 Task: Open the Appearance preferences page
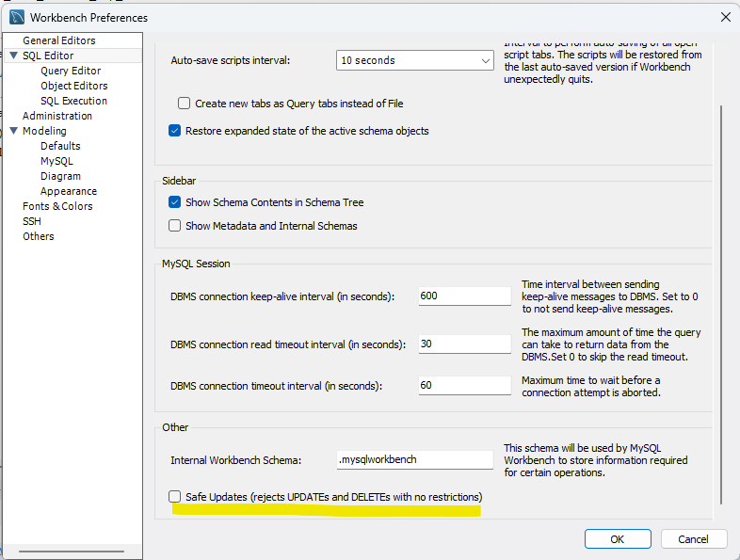coord(69,192)
